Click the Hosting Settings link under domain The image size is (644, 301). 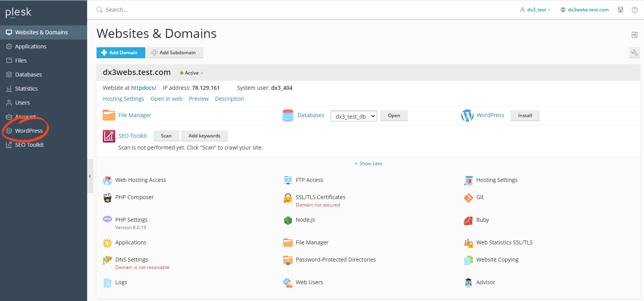pos(123,99)
